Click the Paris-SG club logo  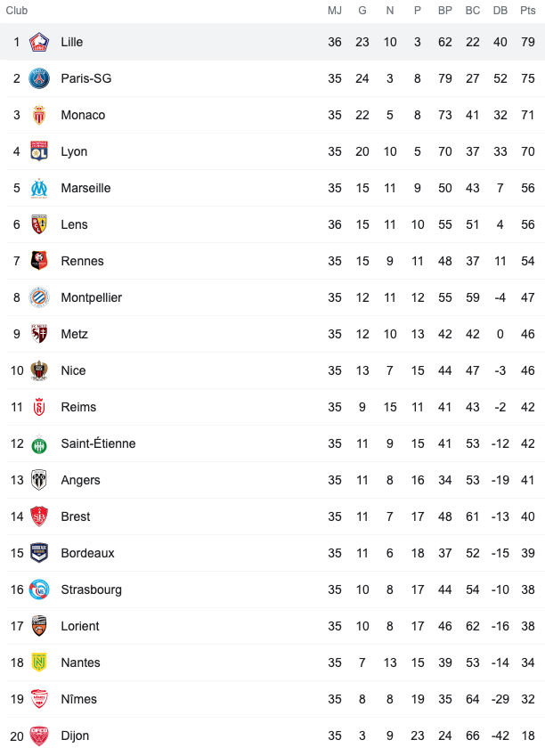coord(39,78)
